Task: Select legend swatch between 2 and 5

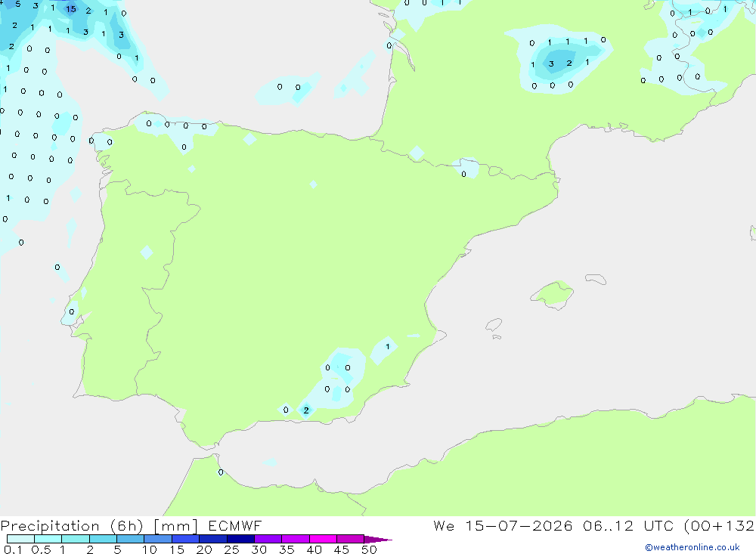Action: [x=103, y=539]
